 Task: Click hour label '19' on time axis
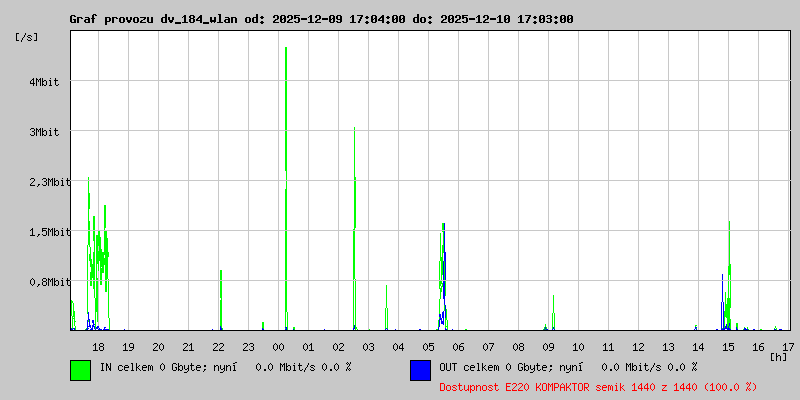(128, 347)
